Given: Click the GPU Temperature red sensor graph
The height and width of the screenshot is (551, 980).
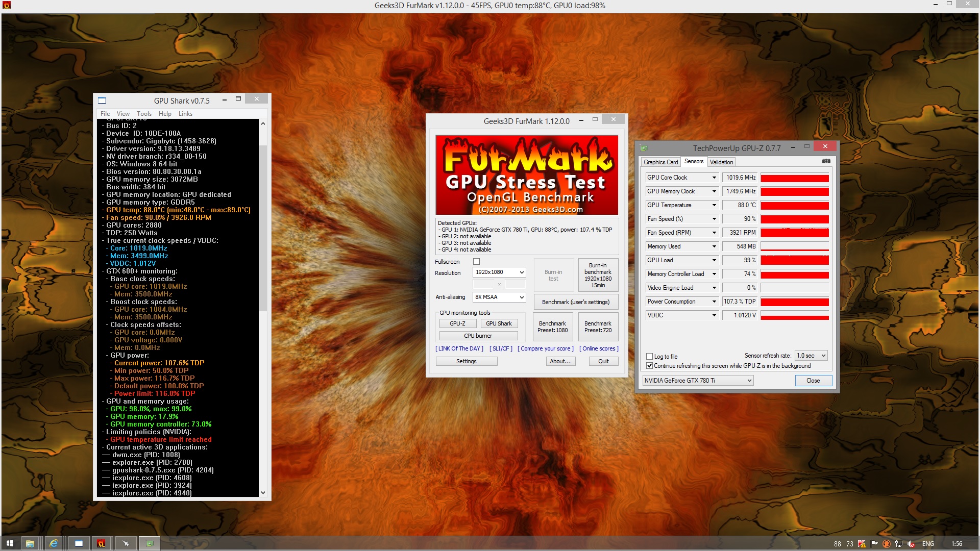Looking at the screenshot, I should point(794,205).
